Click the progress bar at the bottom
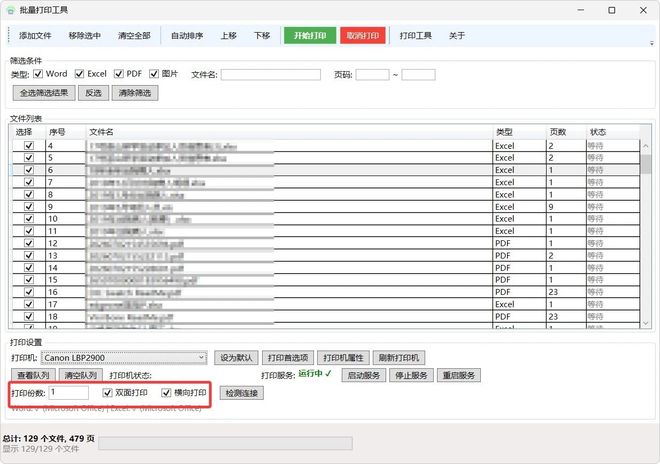 coord(226,443)
